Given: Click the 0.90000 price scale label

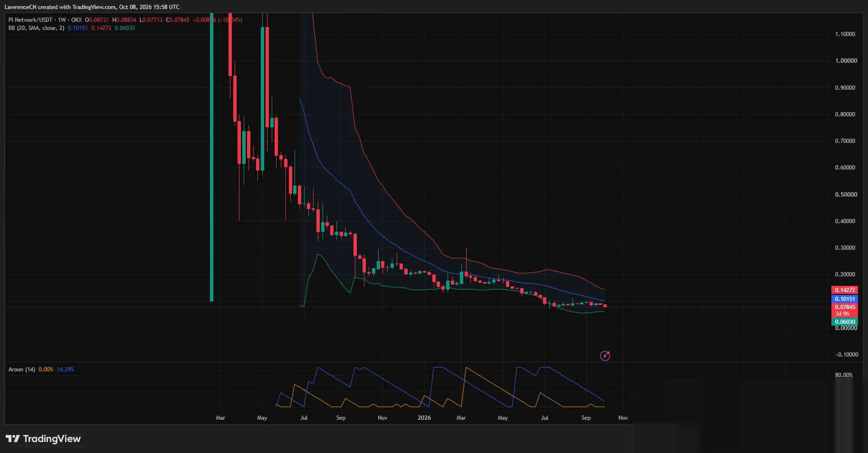Looking at the screenshot, I should tap(845, 88).
